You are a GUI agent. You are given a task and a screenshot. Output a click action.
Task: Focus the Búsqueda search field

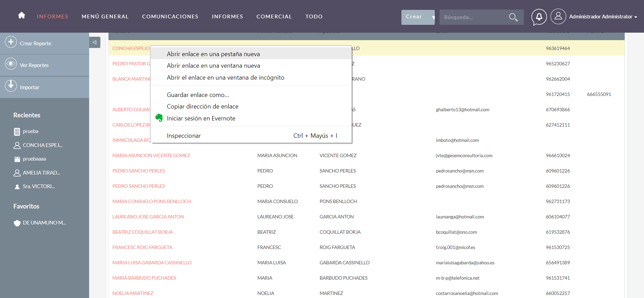coord(474,17)
